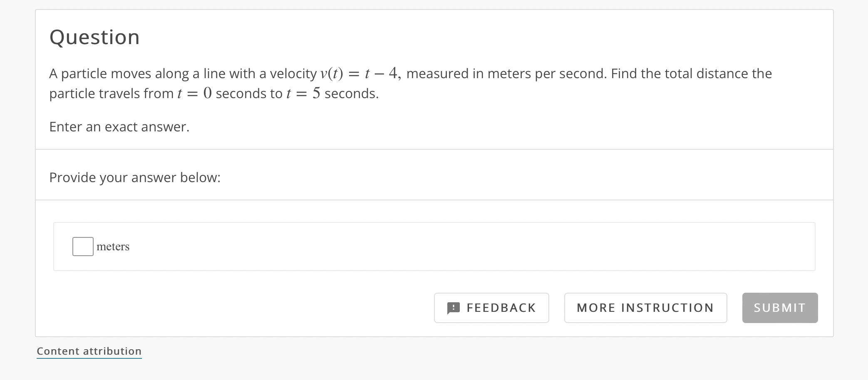Click the More Instruction button
The image size is (868, 380).
pos(645,308)
